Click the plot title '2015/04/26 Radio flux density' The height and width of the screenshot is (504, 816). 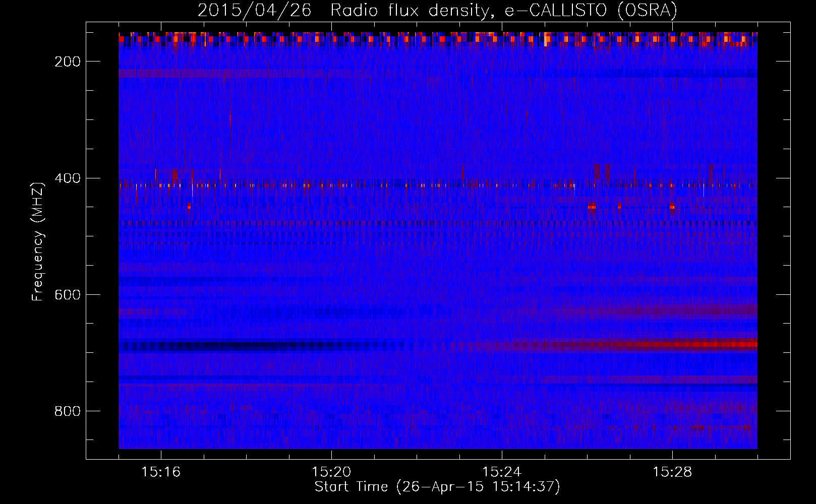437,10
